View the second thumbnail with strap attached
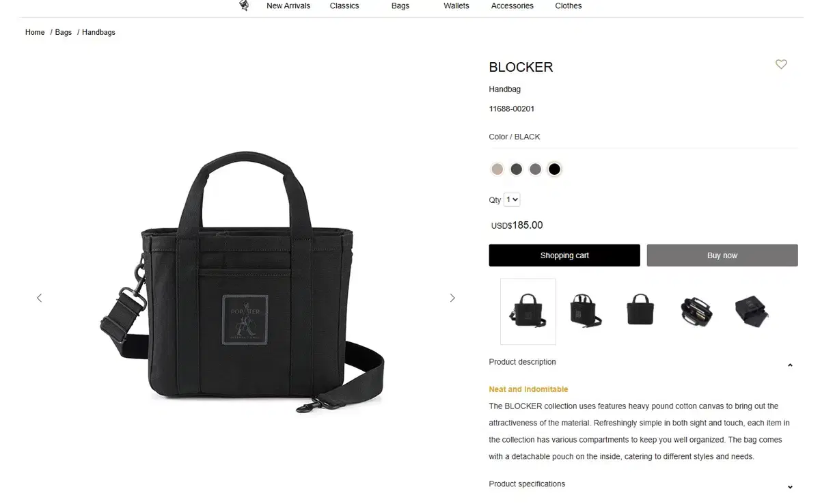820x504 pixels. [584, 311]
